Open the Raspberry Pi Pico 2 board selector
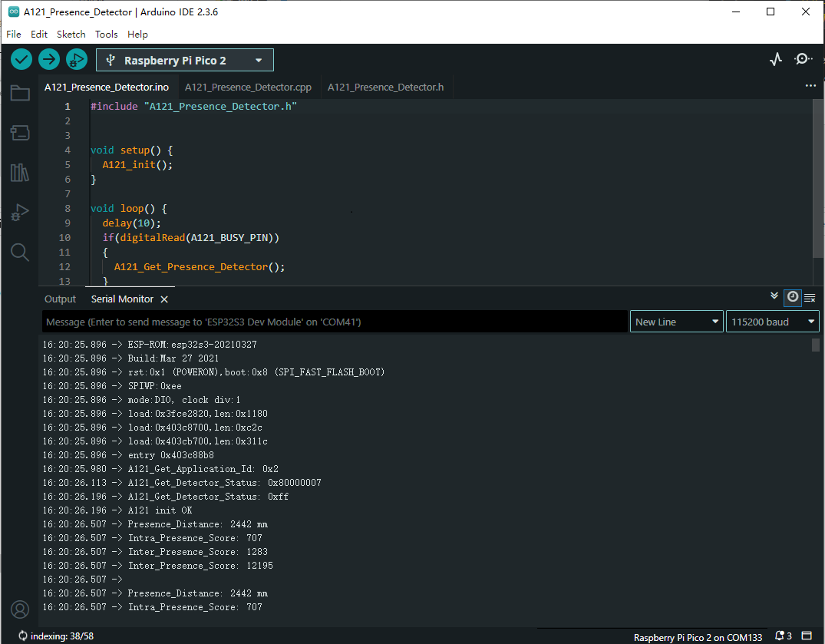Image resolution: width=825 pixels, height=644 pixels. (184, 60)
